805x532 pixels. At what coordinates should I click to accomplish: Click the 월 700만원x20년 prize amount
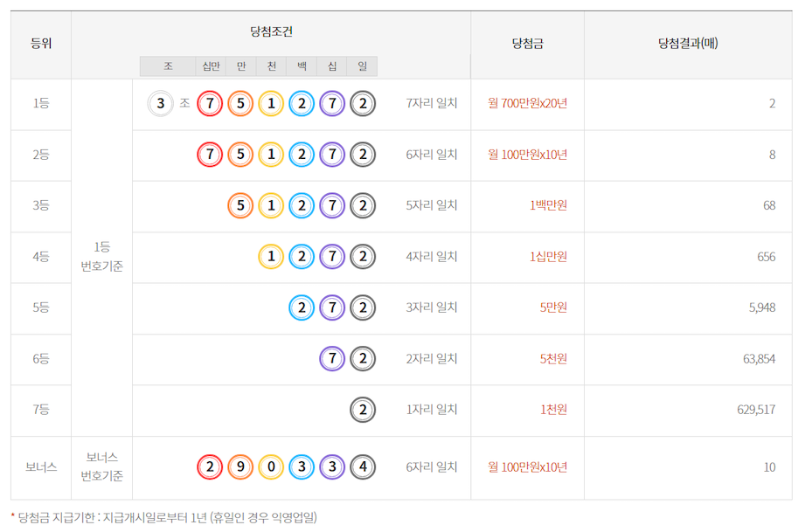527,104
